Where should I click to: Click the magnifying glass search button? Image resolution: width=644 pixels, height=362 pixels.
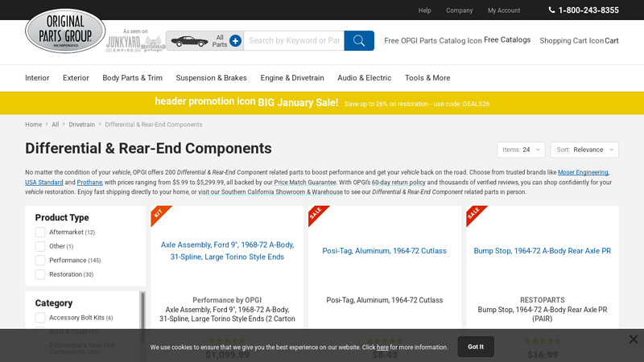pos(359,40)
